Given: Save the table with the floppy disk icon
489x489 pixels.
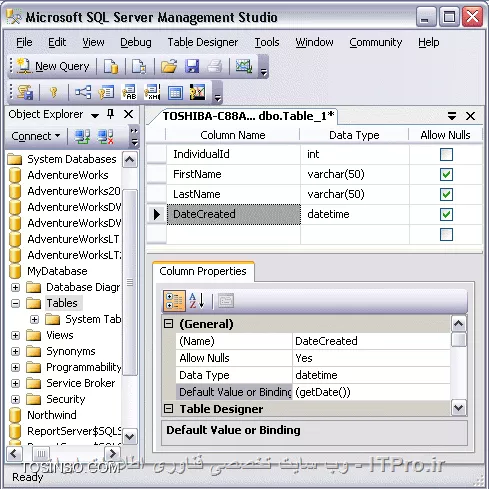Looking at the screenshot, I should pyautogui.click(x=192, y=66).
